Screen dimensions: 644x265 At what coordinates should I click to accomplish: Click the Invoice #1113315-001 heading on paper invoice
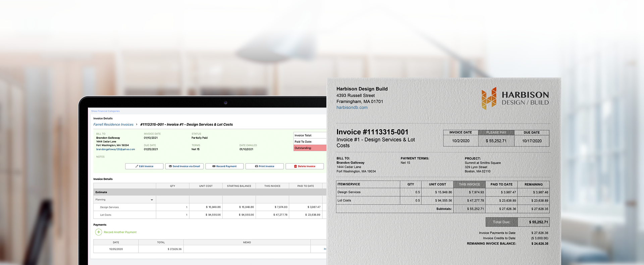click(x=372, y=132)
